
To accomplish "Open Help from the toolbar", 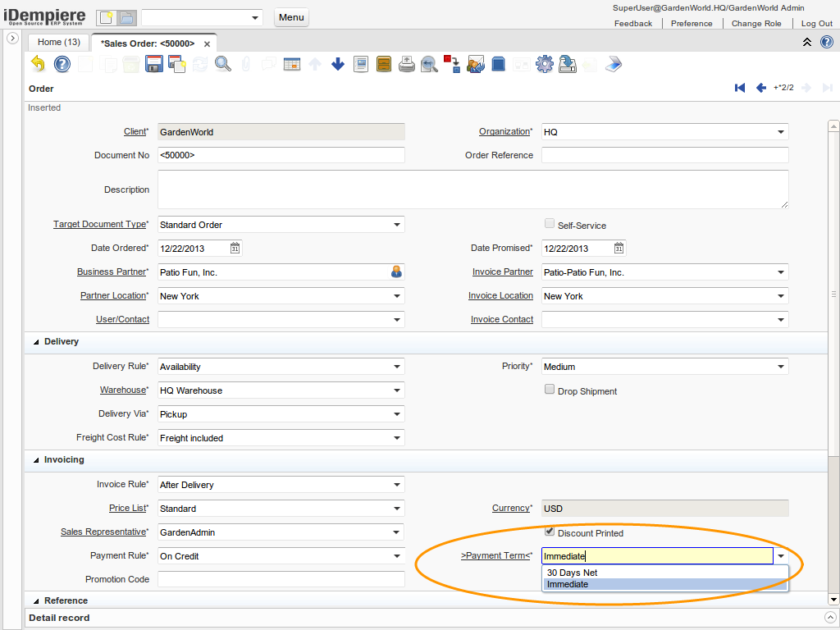I will pos(62,64).
